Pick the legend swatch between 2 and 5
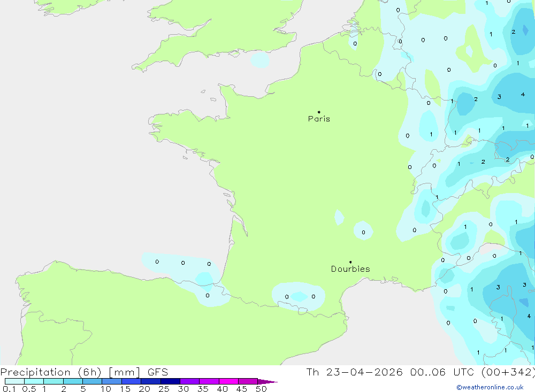Viewport: 535px width, 392px height. point(73,381)
